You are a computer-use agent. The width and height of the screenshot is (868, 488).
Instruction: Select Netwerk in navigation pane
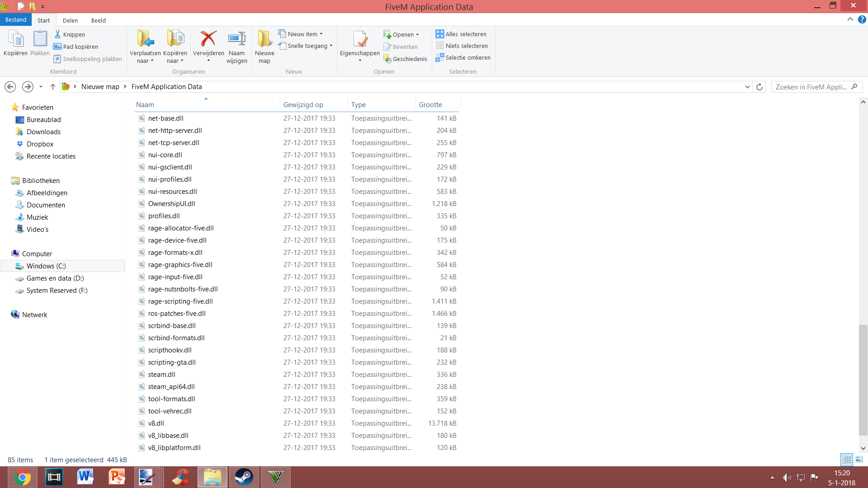tap(34, 314)
